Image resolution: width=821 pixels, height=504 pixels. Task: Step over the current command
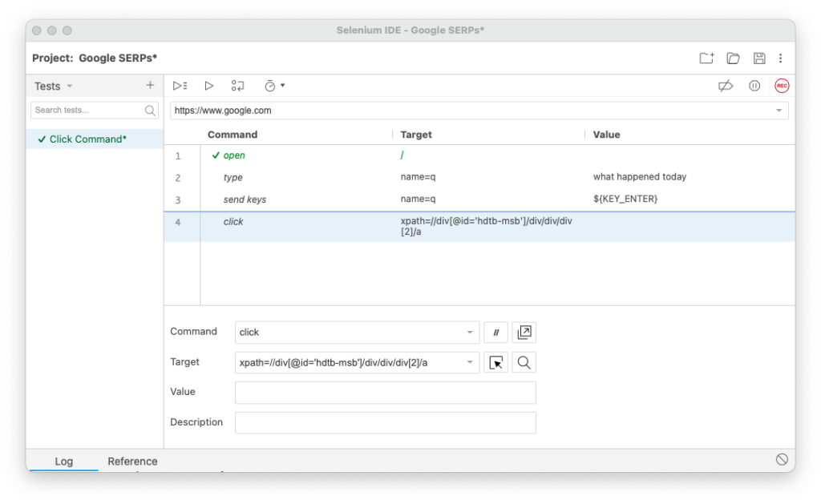[237, 86]
